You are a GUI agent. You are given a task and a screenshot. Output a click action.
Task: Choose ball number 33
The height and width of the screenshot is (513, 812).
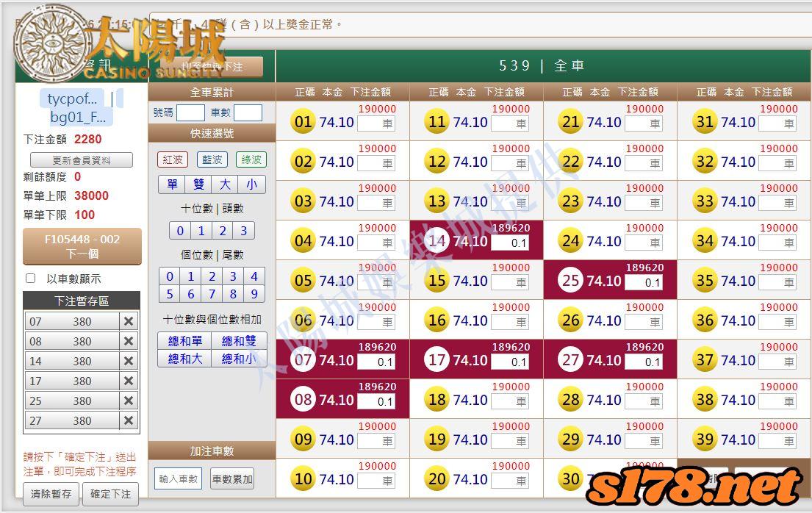pos(705,201)
